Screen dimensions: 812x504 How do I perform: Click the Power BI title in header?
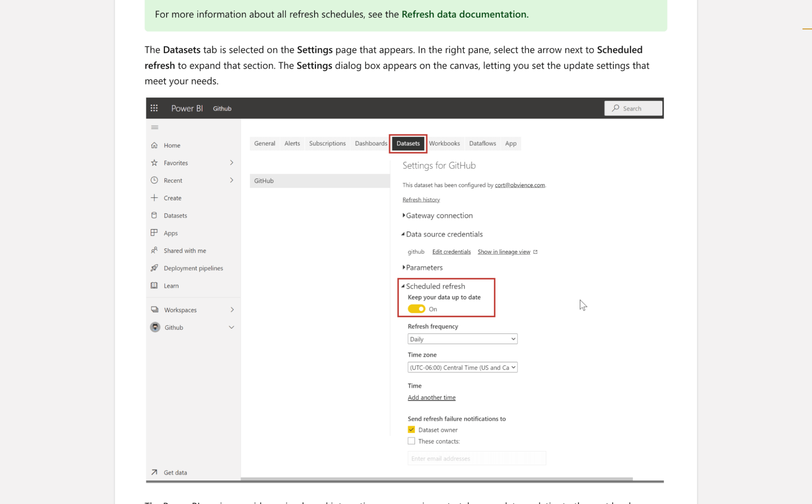(x=187, y=108)
